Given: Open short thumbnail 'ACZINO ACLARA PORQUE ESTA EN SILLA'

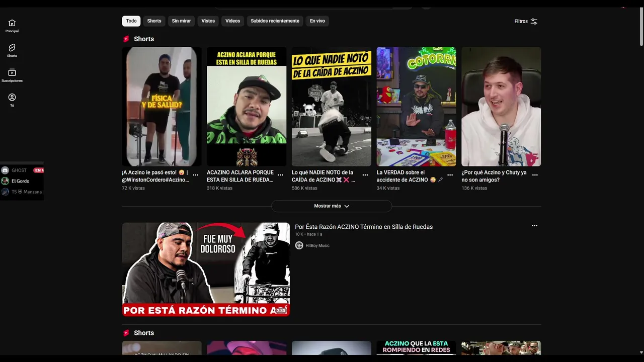Looking at the screenshot, I should (x=247, y=107).
